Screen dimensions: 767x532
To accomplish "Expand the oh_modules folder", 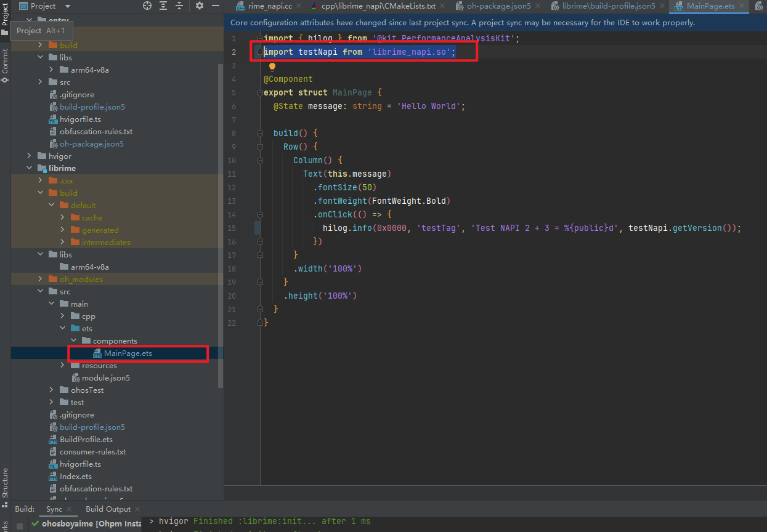I will click(x=41, y=280).
